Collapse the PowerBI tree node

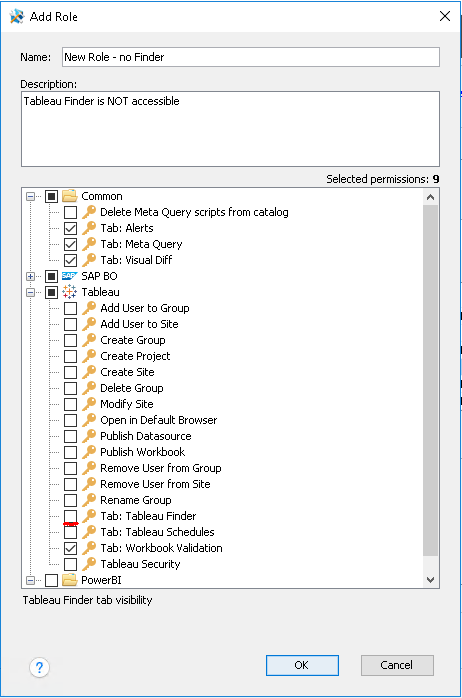(30, 580)
